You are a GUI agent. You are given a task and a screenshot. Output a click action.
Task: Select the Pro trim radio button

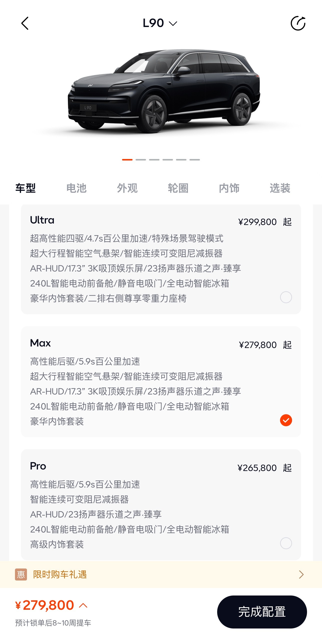(x=286, y=543)
